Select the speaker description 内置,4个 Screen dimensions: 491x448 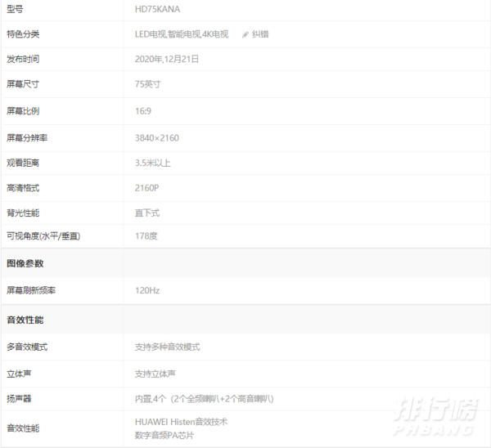click(151, 399)
